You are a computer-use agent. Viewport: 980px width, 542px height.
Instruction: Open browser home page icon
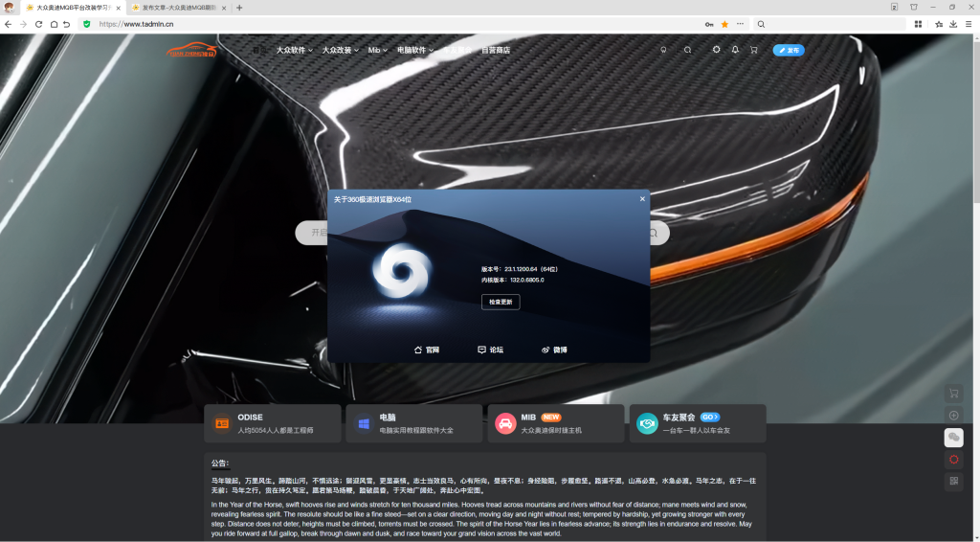click(x=54, y=24)
